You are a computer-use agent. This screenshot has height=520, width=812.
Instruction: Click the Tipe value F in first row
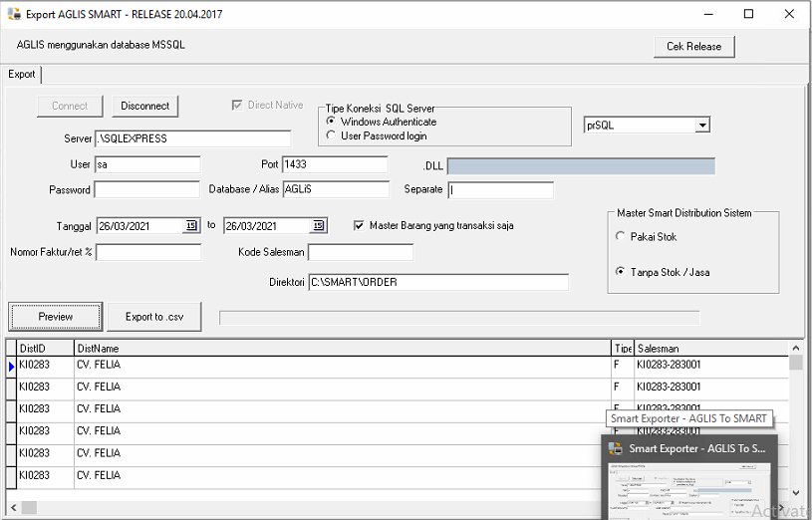617,365
